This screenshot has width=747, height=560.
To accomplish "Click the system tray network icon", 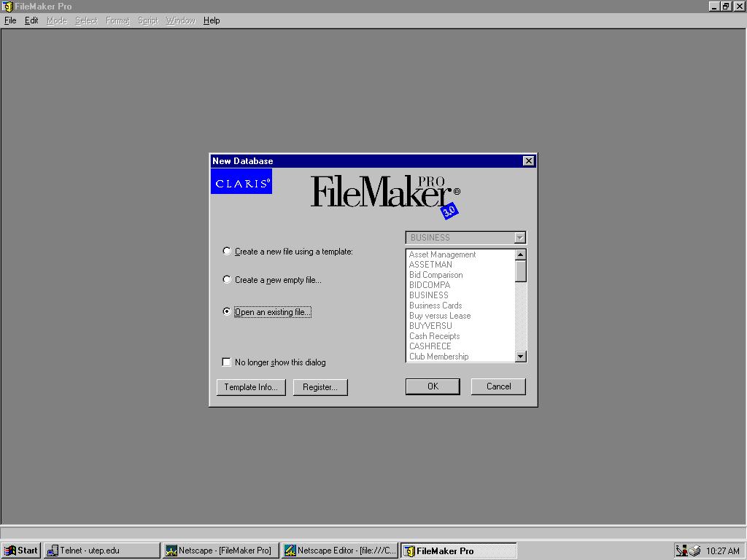I will pos(682,551).
